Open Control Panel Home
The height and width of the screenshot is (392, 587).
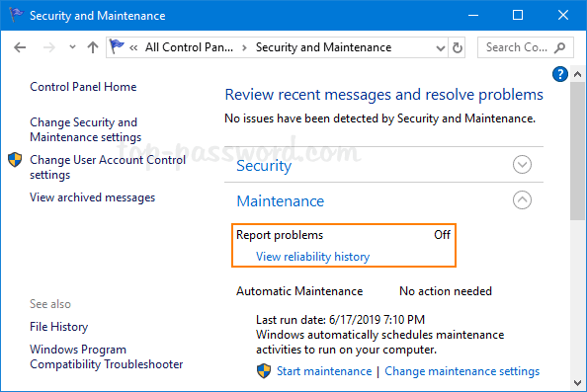pyautogui.click(x=83, y=87)
